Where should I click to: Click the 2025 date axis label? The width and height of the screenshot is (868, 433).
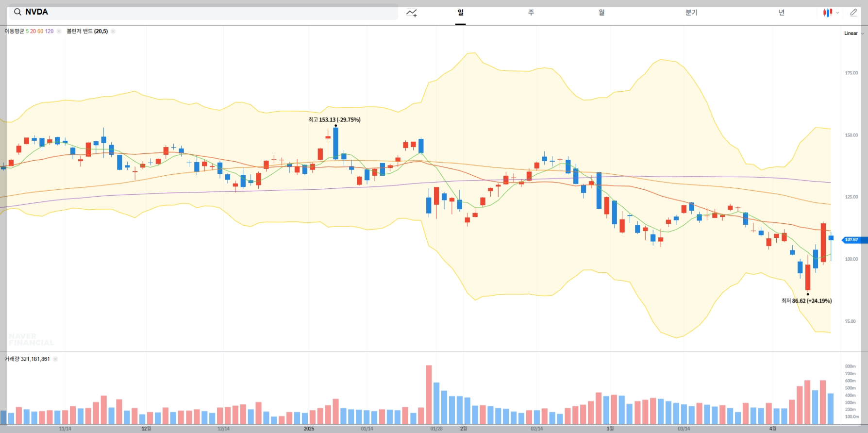tap(309, 429)
